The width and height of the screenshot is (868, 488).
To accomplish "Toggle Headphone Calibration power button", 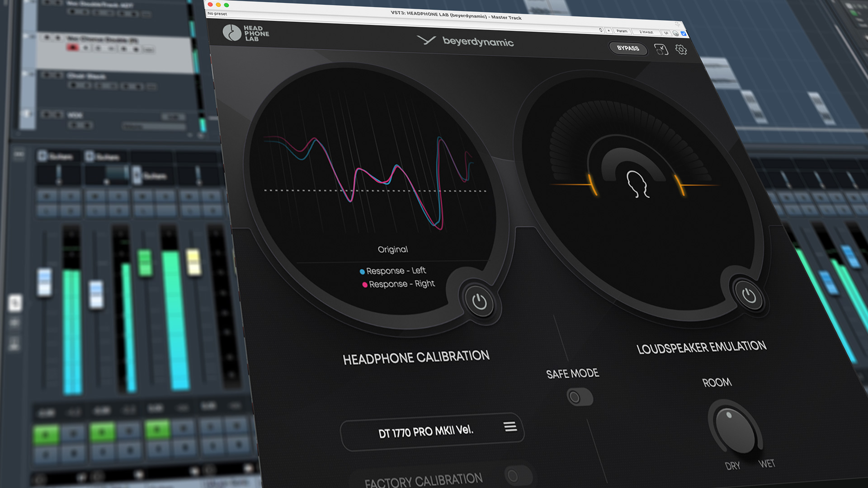I will (479, 301).
